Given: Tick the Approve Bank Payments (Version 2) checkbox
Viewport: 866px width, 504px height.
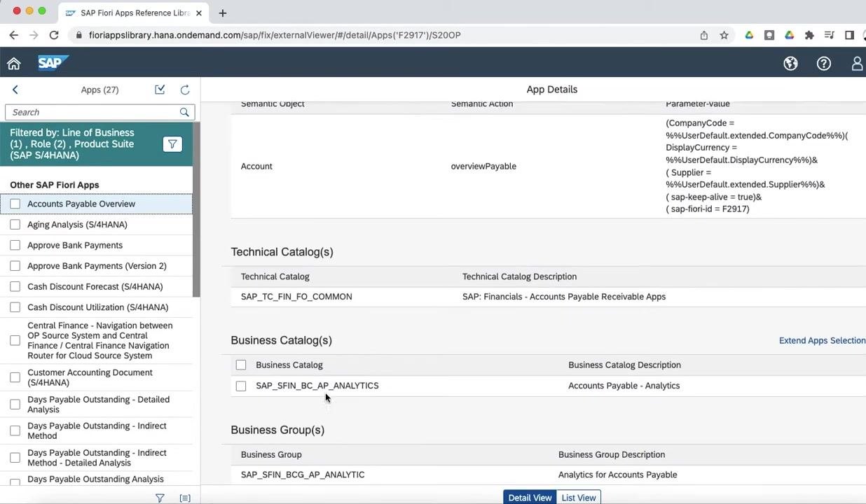Looking at the screenshot, I should [x=15, y=266].
